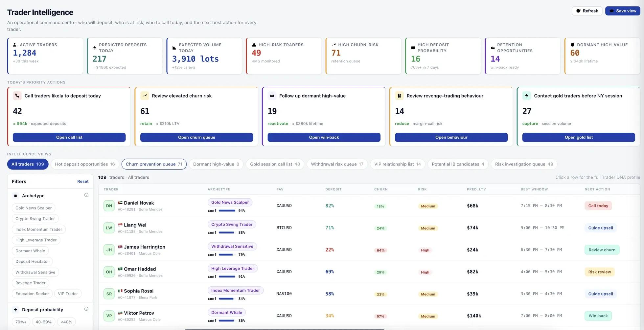The width and height of the screenshot is (644, 330).
Task: Toggle the <40% deposit probability filter
Action: click(66, 322)
